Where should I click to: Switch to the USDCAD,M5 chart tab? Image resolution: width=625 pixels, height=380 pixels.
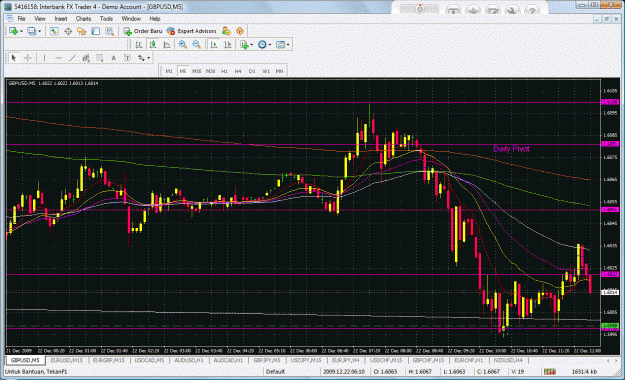[x=149, y=360]
